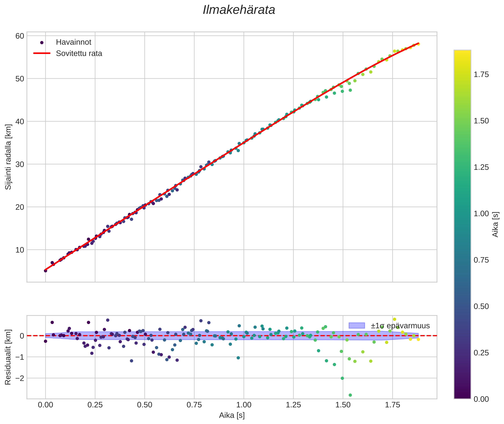Click the Sovitettu rata legend text
This screenshot has height=424, width=504.
(x=79, y=53)
